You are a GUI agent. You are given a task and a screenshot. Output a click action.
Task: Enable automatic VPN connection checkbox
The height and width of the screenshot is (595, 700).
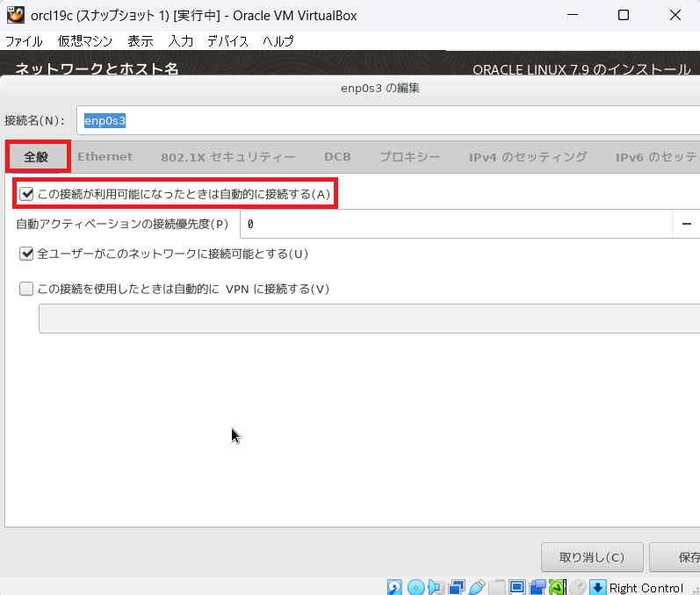tap(26, 289)
